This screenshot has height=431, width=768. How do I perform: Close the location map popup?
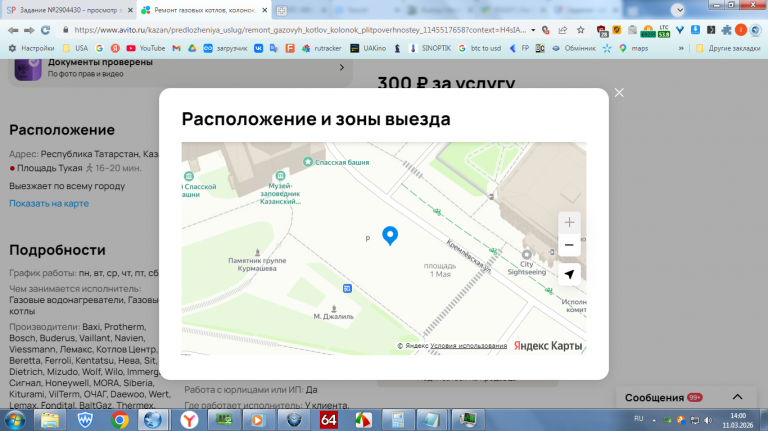(x=619, y=93)
